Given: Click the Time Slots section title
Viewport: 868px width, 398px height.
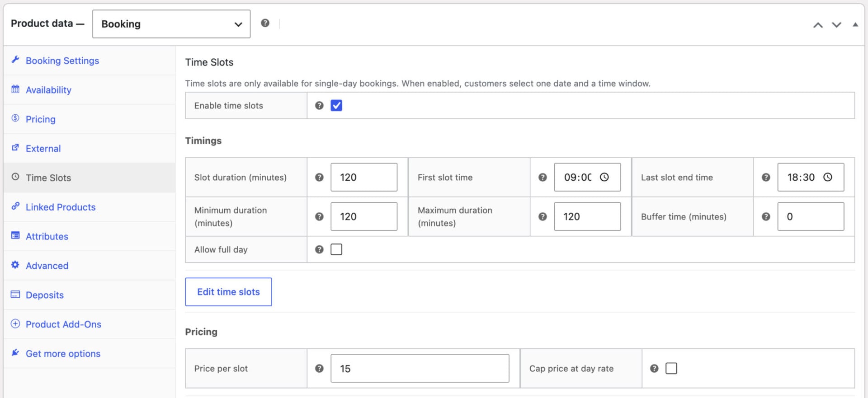Looking at the screenshot, I should 209,62.
